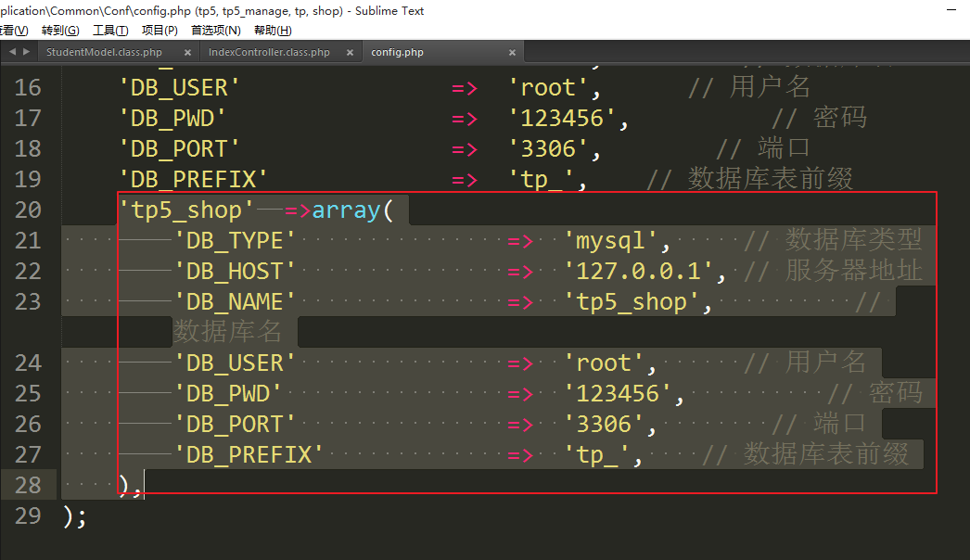Click the array keyword on line 20

346,210
